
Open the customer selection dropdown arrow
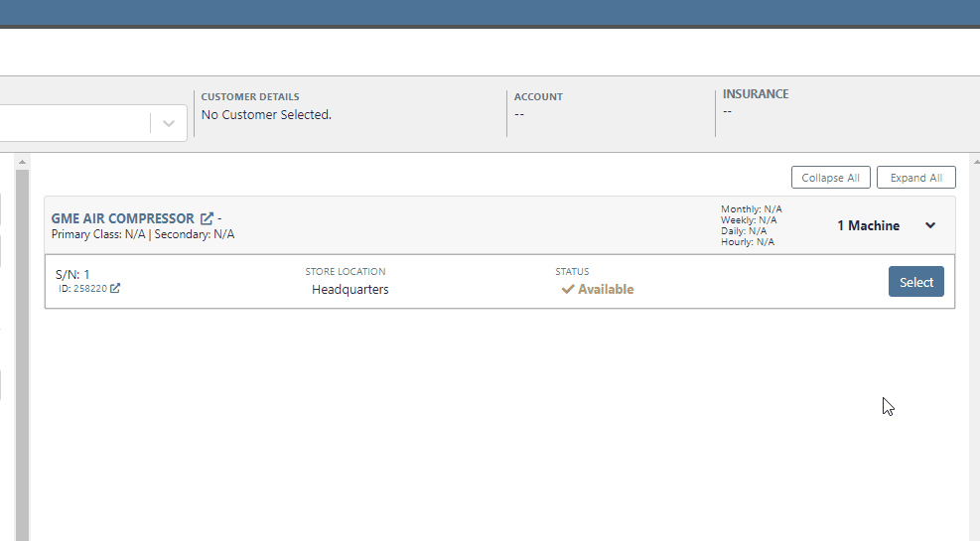[x=168, y=123]
